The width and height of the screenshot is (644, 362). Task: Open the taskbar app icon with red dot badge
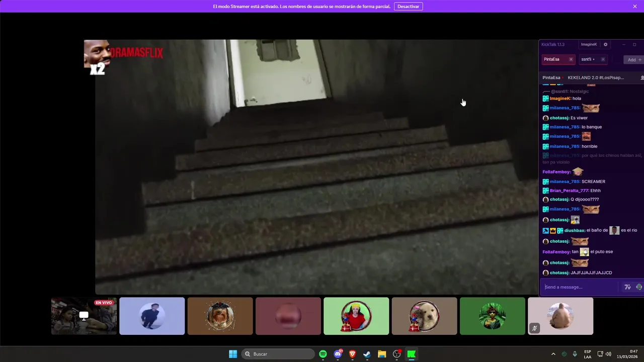pyautogui.click(x=397, y=354)
